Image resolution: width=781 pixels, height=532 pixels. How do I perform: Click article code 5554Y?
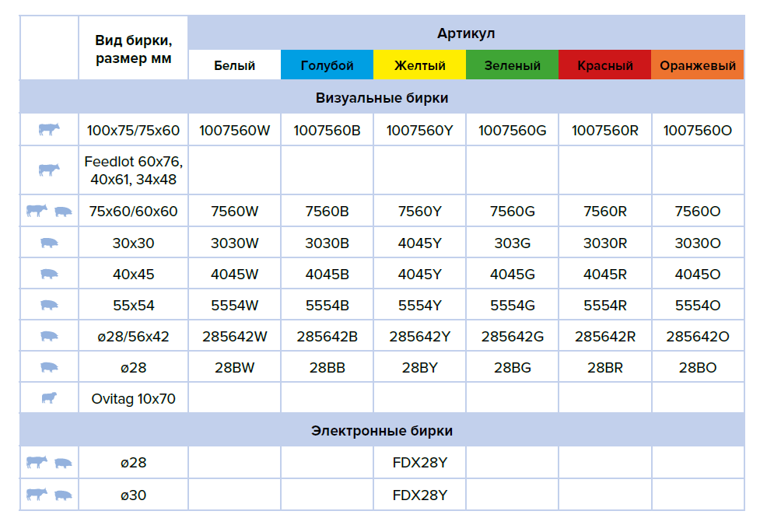click(x=419, y=306)
